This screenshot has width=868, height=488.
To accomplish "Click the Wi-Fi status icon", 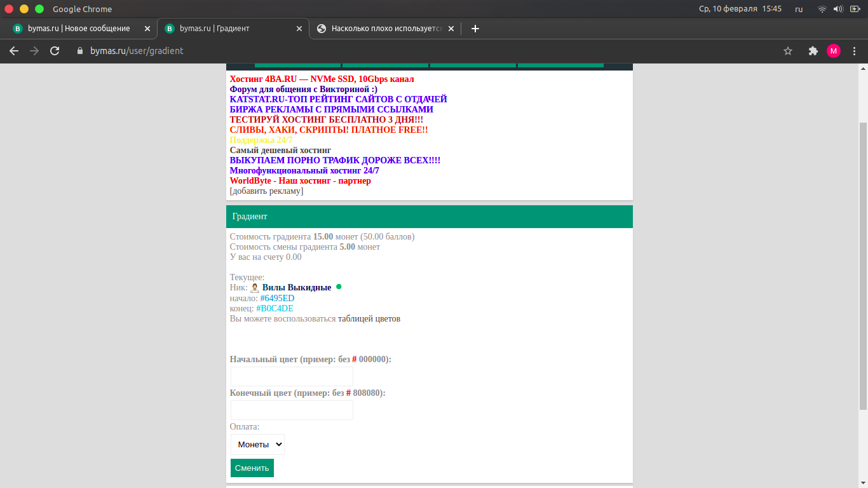I will tap(822, 9).
